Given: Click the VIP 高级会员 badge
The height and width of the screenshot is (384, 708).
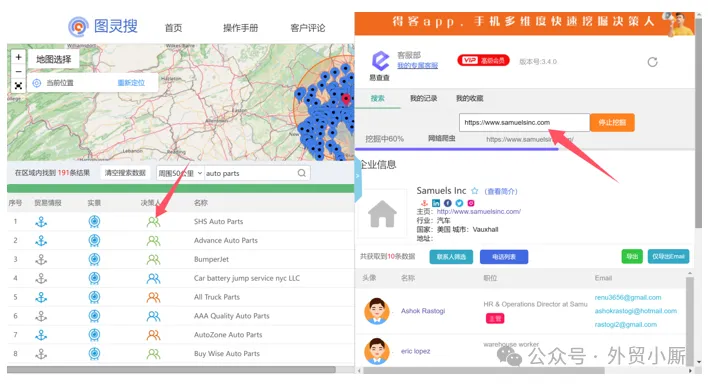Looking at the screenshot, I should tap(483, 61).
